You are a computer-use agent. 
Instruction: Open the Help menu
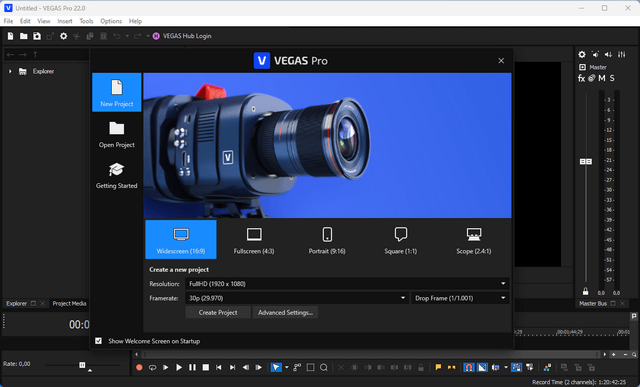[135, 21]
